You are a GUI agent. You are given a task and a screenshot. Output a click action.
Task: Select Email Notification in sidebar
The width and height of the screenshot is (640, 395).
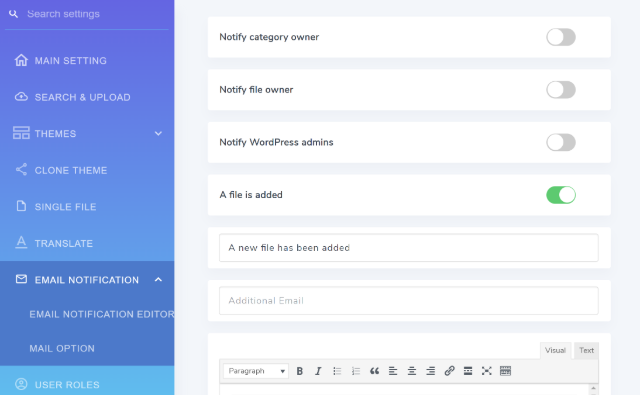pyautogui.click(x=87, y=280)
